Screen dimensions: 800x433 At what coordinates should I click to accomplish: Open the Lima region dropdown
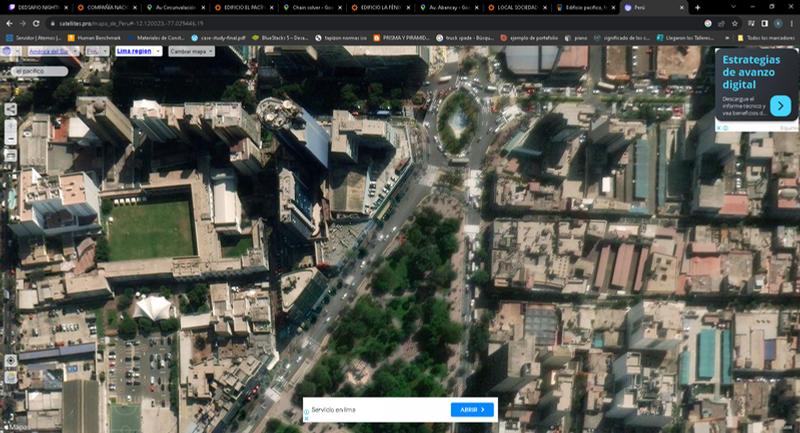[x=139, y=52]
